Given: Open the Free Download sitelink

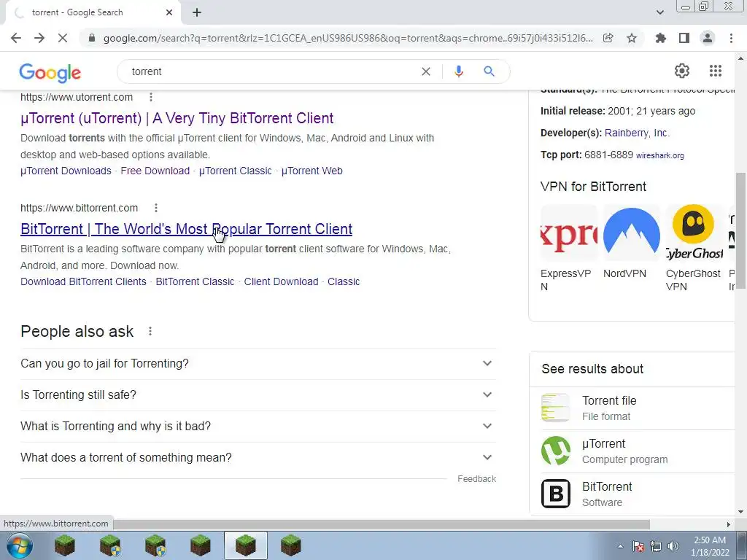Looking at the screenshot, I should click(155, 171).
